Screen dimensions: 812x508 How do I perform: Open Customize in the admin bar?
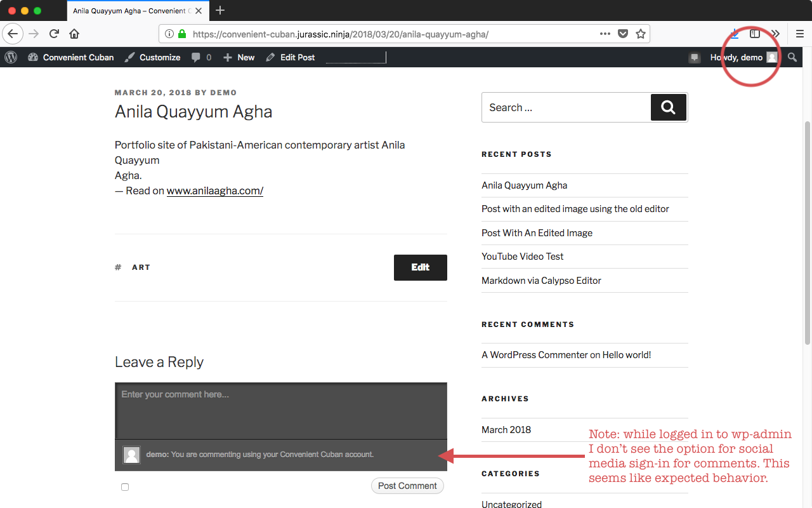click(152, 57)
